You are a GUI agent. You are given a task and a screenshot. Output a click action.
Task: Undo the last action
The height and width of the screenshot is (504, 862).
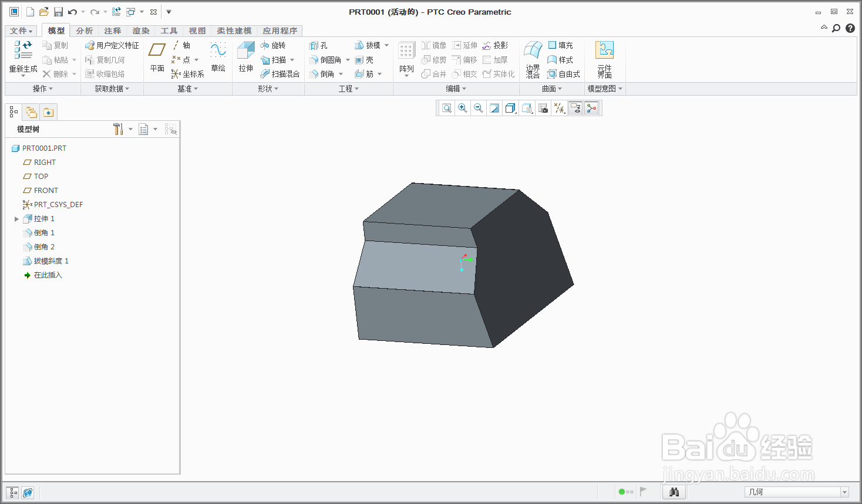coord(72,12)
